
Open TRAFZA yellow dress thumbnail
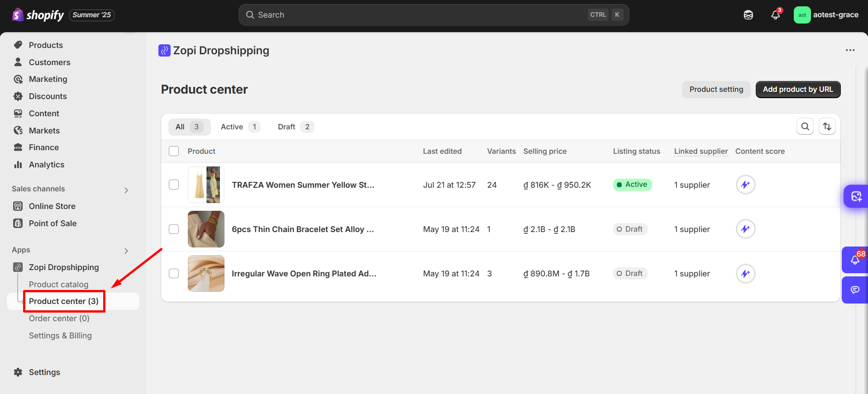[x=206, y=185]
